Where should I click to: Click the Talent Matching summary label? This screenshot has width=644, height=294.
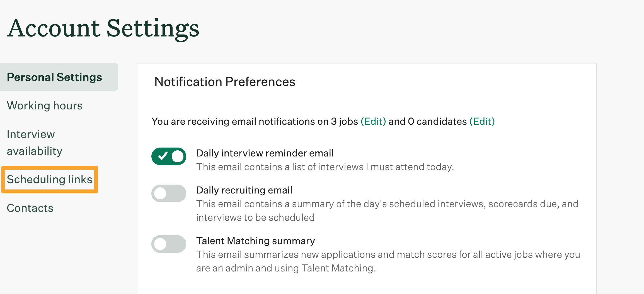click(x=255, y=241)
